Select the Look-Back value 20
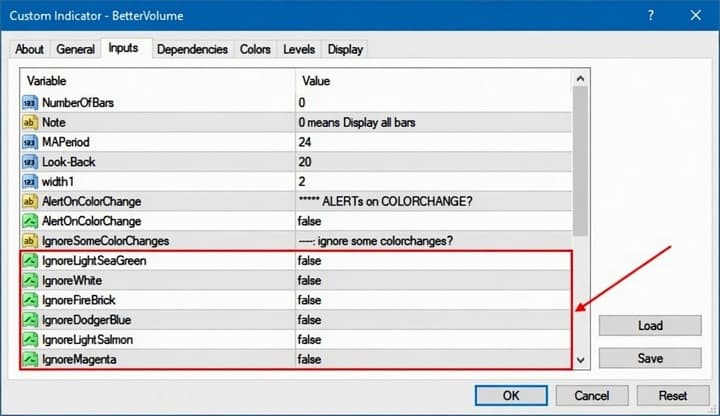This screenshot has width=720, height=416. coord(305,162)
